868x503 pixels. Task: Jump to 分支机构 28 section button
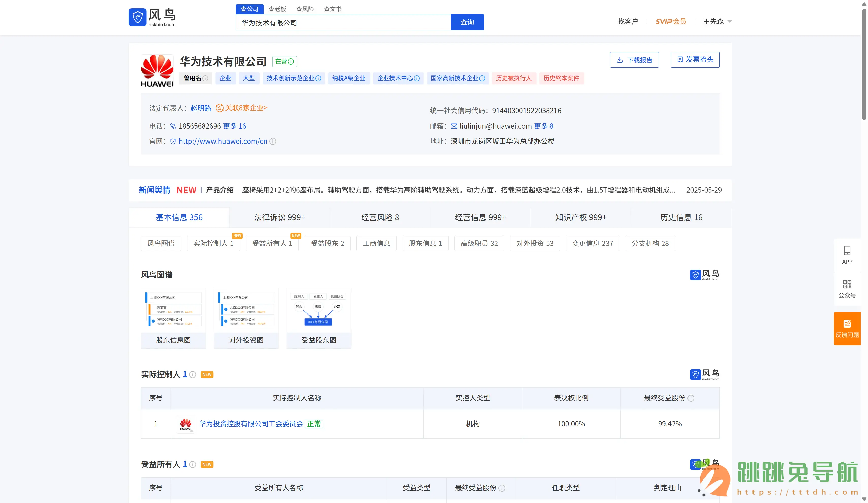(x=650, y=244)
